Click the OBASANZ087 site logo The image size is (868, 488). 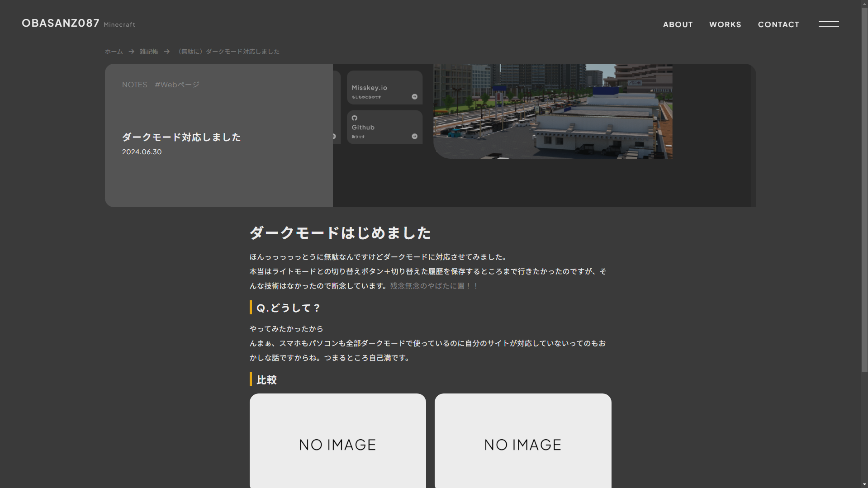tap(61, 23)
